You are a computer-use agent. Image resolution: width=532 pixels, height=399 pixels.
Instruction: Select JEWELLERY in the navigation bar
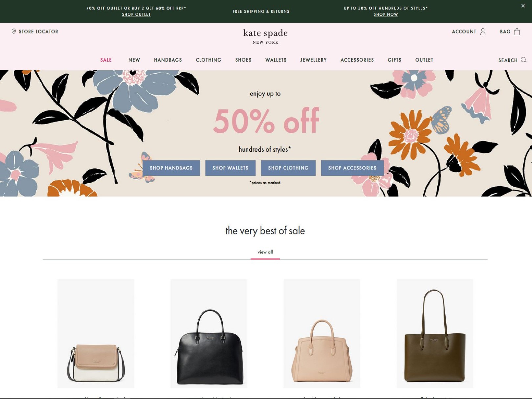point(313,60)
